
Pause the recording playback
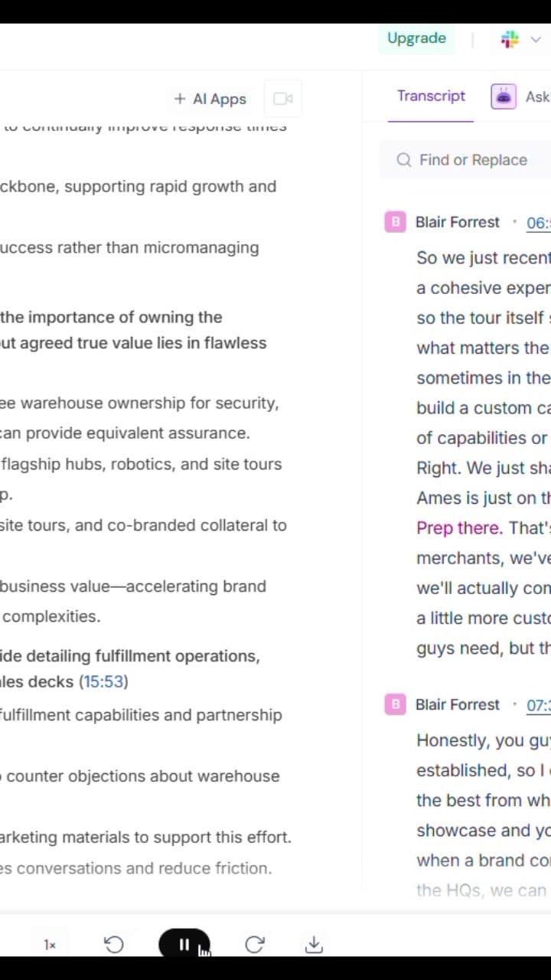[184, 944]
